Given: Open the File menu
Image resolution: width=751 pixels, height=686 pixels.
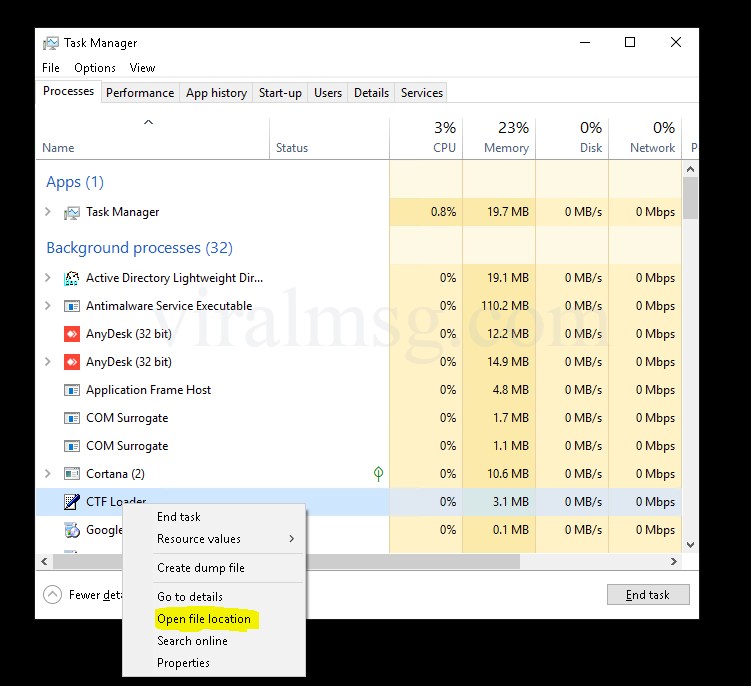Looking at the screenshot, I should (51, 68).
